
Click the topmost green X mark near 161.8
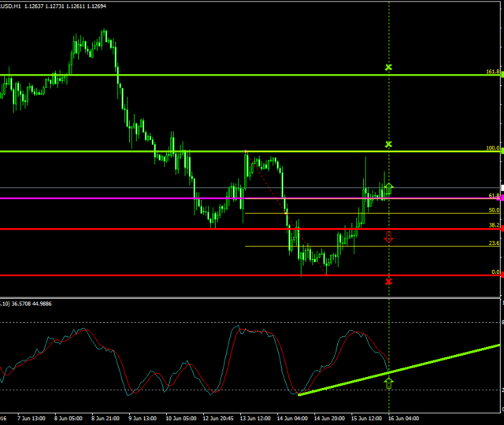388,68
